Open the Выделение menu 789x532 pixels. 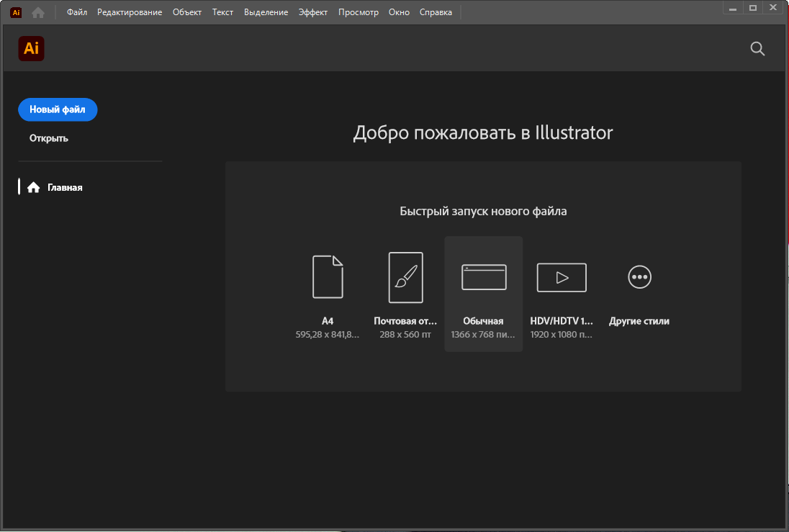(266, 12)
